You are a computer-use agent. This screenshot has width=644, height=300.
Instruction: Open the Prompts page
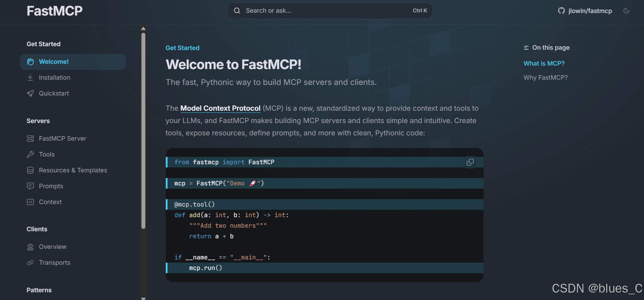[51, 186]
